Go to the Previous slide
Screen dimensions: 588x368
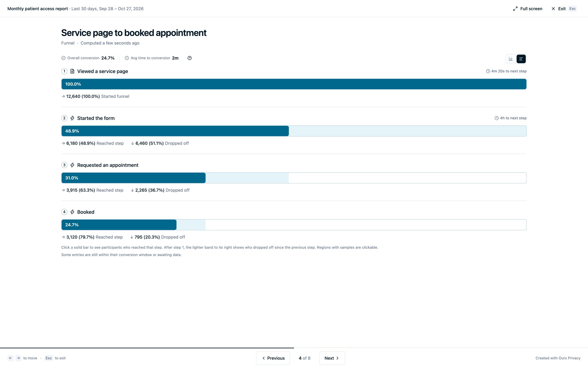(x=273, y=358)
